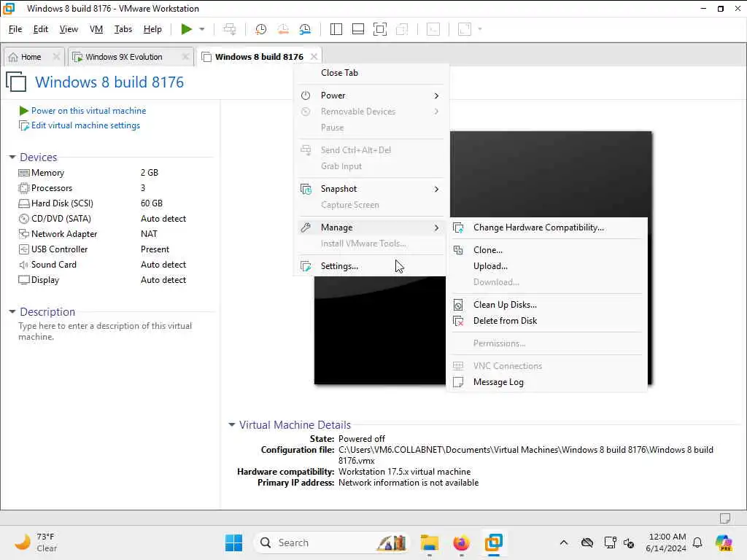Click the Unity mode toolbar icon

coord(402,29)
